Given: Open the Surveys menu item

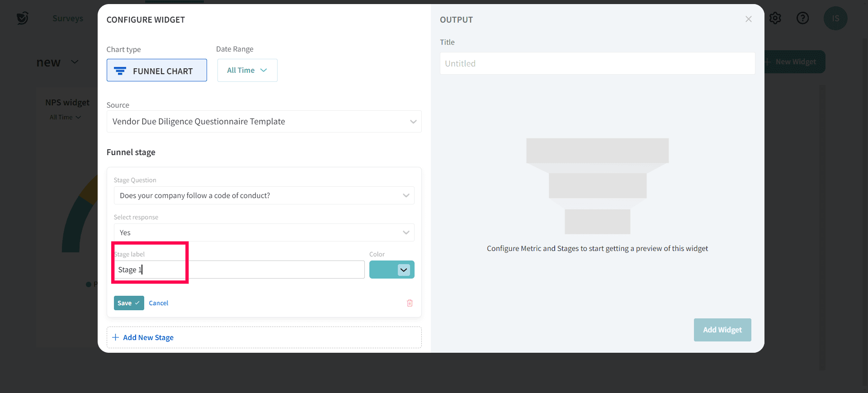Looking at the screenshot, I should point(68,19).
